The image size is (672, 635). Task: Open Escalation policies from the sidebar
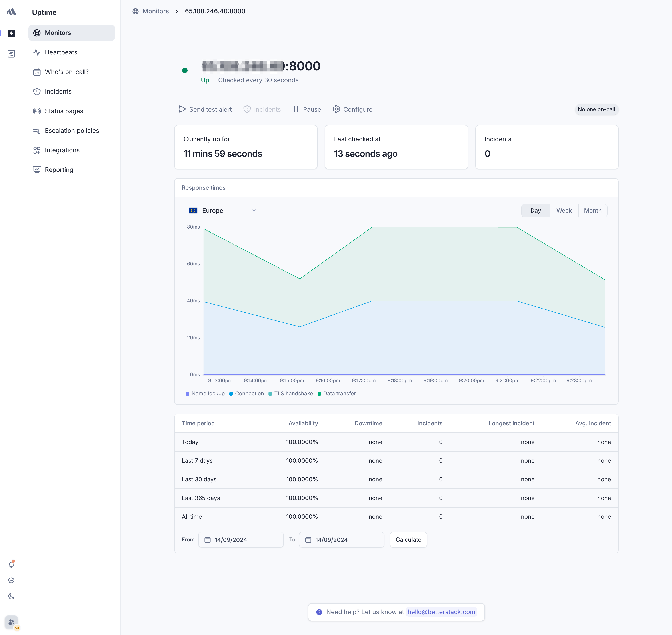pos(72,130)
